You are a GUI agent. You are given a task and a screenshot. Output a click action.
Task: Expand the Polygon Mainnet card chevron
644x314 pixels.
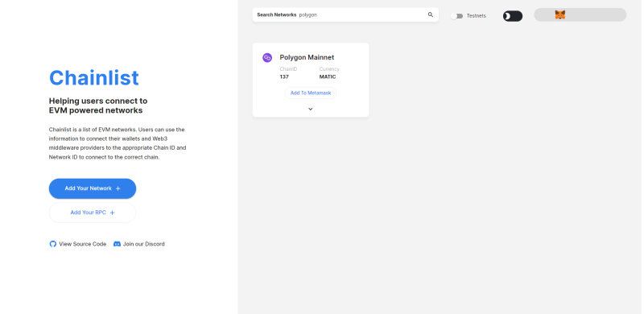pos(311,109)
